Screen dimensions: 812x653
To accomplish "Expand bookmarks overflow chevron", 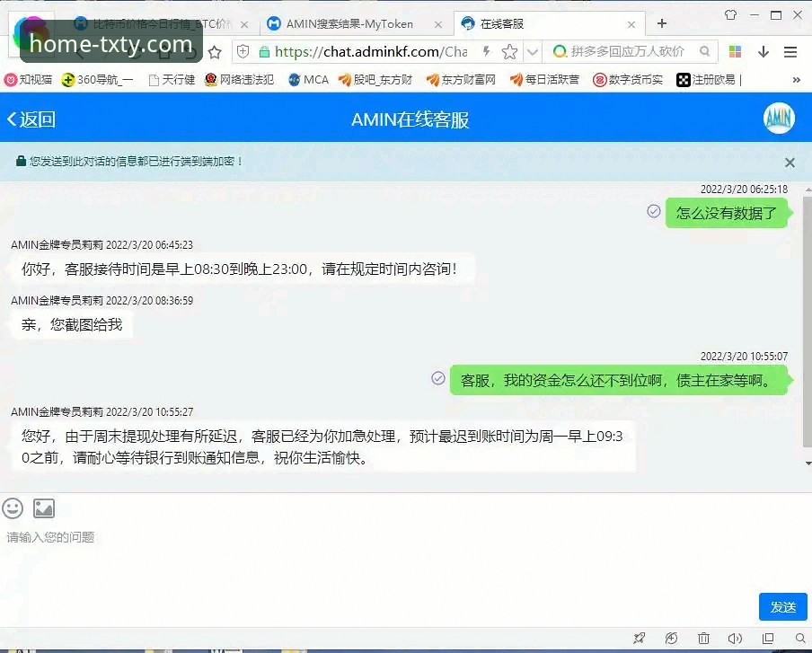I will (x=797, y=80).
